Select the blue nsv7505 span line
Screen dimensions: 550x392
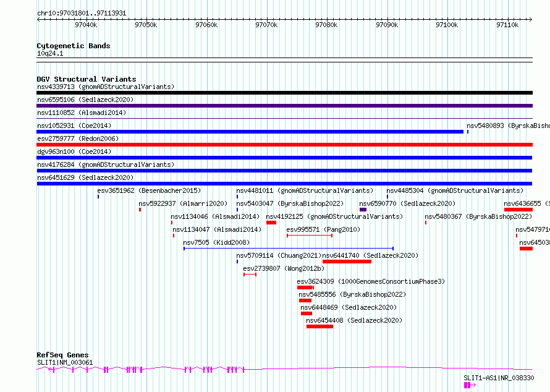coord(289,249)
